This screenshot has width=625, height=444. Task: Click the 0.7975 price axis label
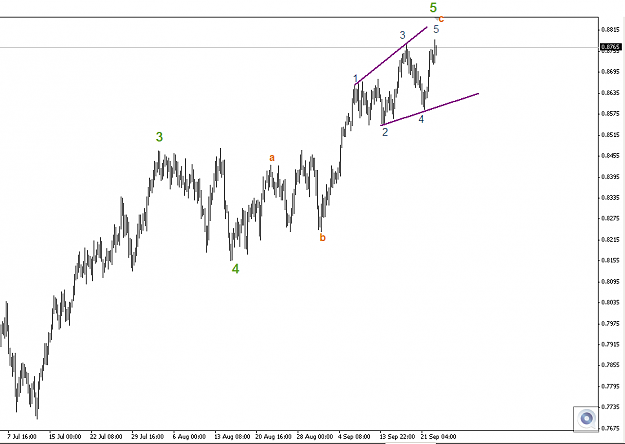[610, 323]
